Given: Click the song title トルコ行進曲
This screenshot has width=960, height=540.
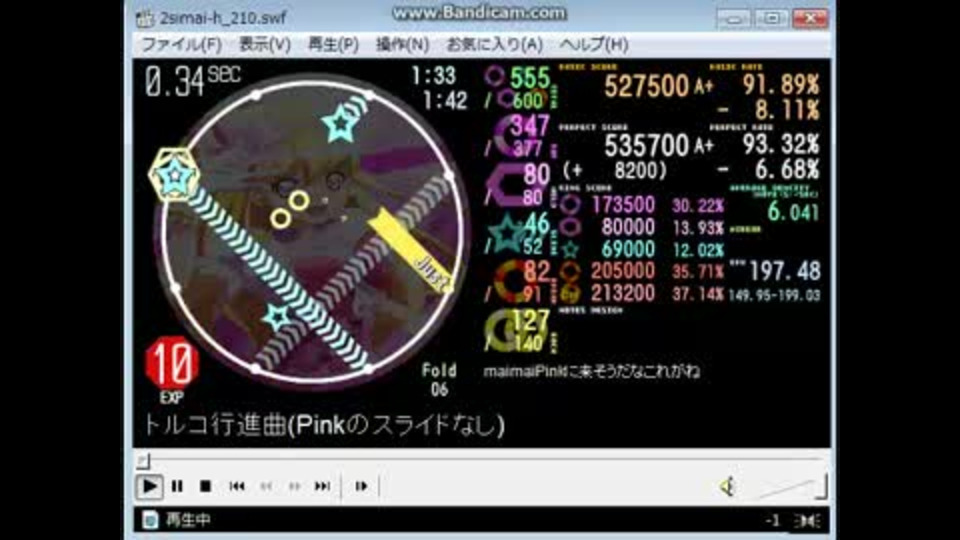Looking at the screenshot, I should click(215, 425).
